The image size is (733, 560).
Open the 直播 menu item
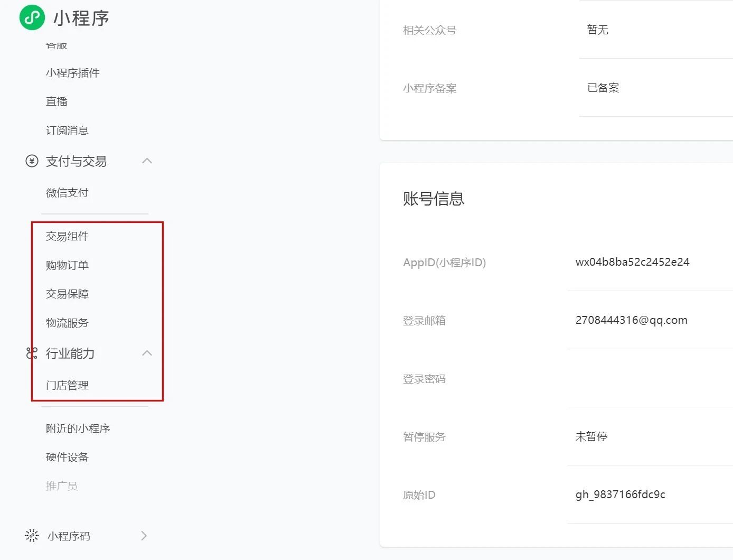(x=57, y=101)
